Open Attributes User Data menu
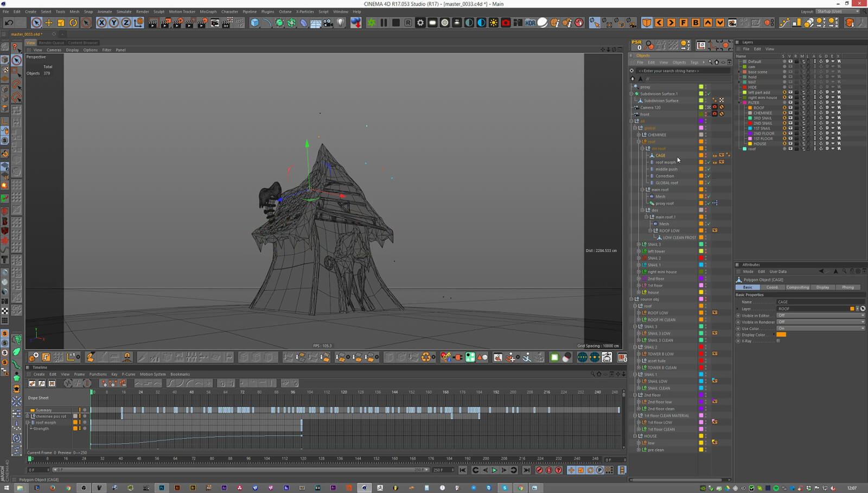This screenshot has width=868, height=493. (778, 271)
